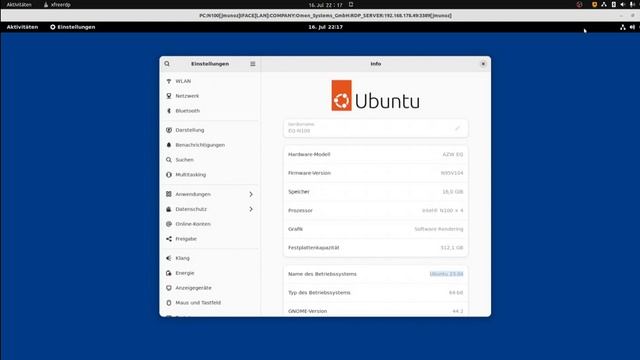Open the host clock in the top bar
The image size is (640, 360).
click(325, 5)
